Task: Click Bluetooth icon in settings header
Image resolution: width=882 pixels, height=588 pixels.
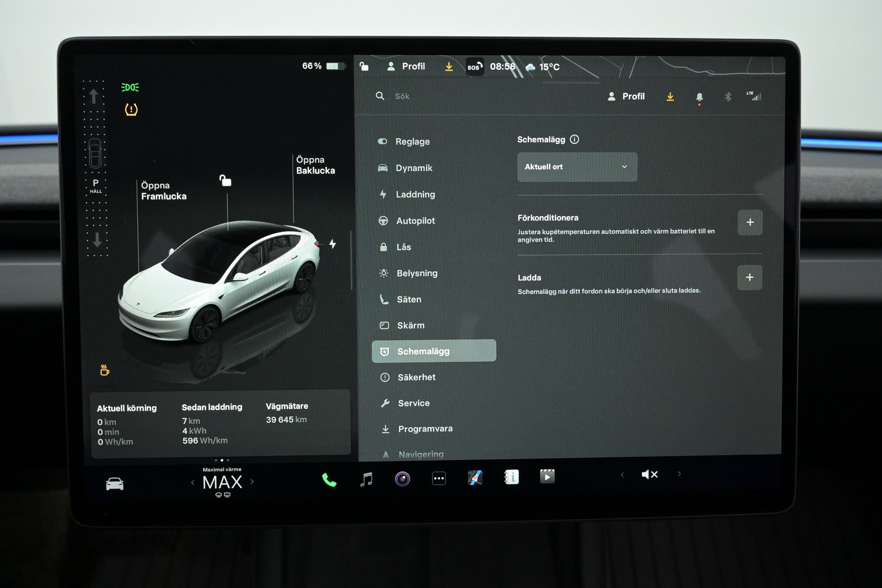Action: click(727, 97)
